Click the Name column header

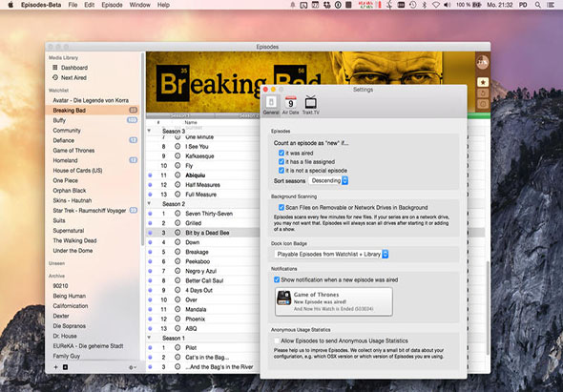pos(191,122)
